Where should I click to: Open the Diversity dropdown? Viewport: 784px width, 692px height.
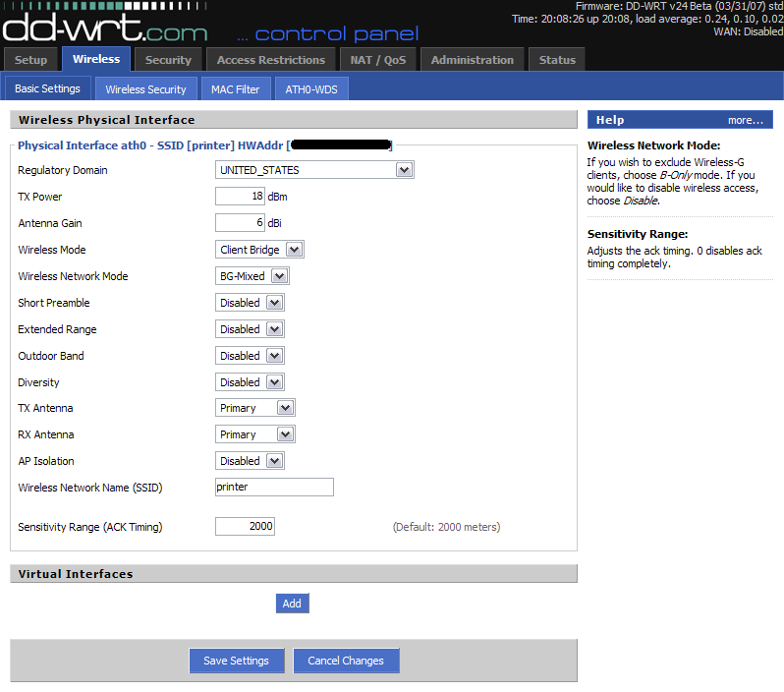250,381
